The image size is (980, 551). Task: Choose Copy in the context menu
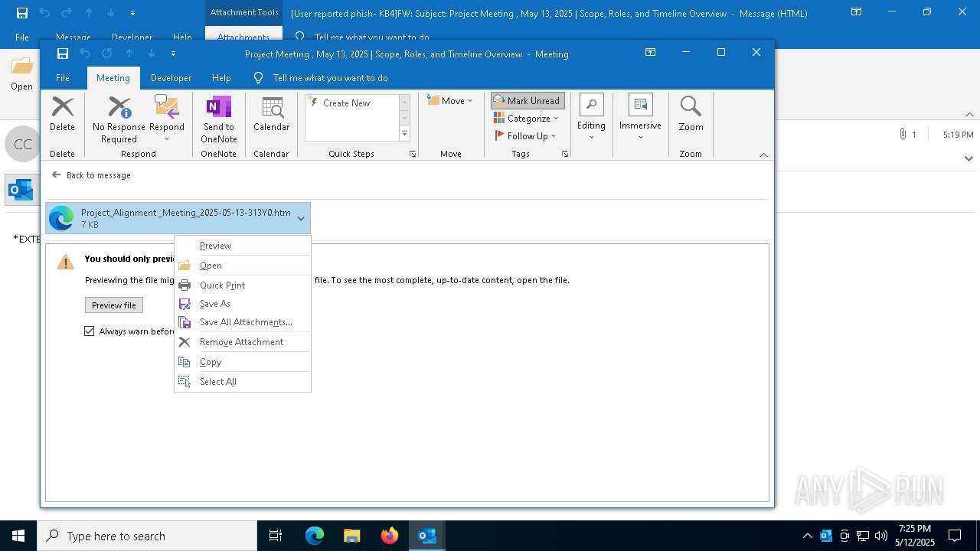pos(242,362)
